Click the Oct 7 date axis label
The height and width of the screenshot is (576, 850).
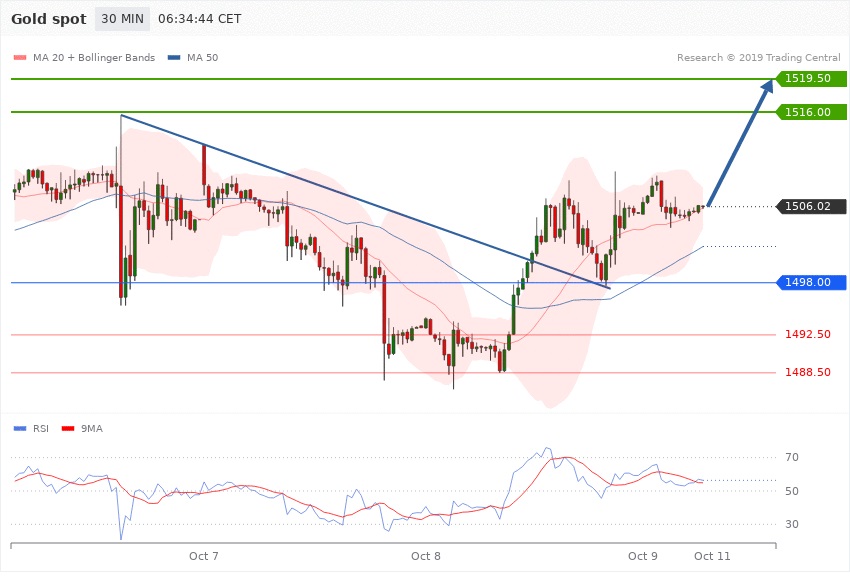click(x=203, y=555)
